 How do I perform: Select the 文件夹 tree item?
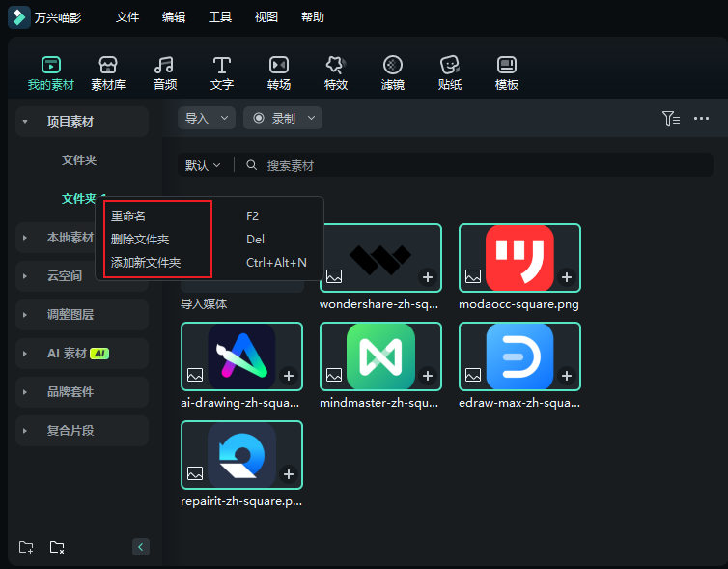pyautogui.click(x=79, y=160)
